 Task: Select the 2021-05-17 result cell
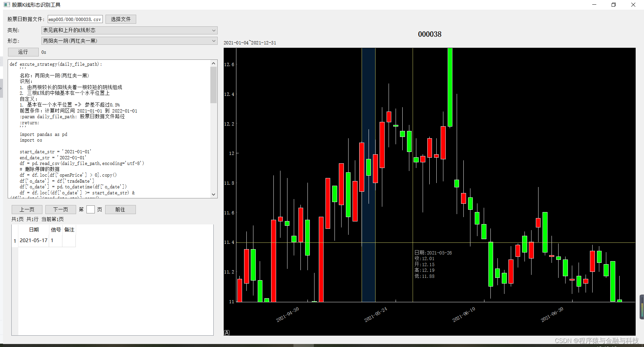tap(34, 240)
